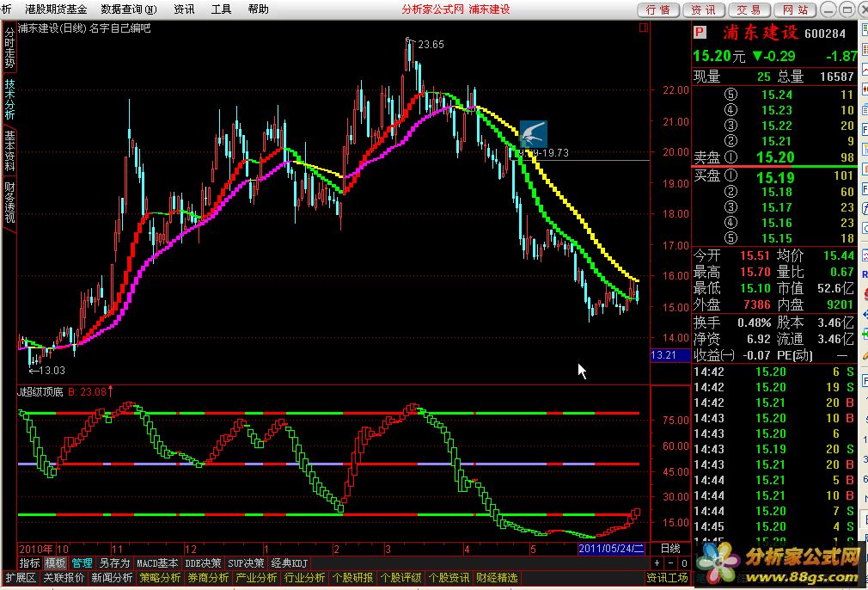The width and height of the screenshot is (868, 590).
Task: Select the 经典KDJ template
Action: pos(289,562)
